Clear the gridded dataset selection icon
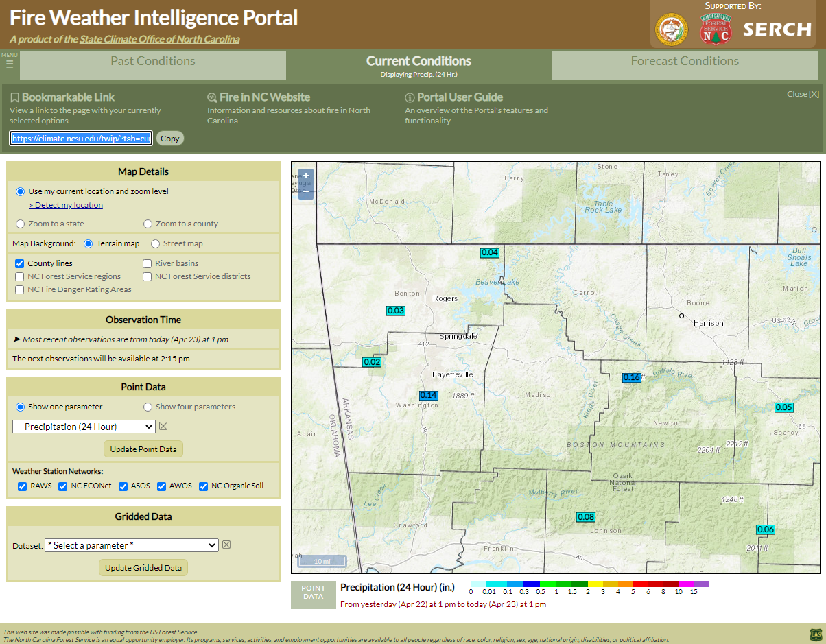Screen dimensions: 826x644 tap(226, 545)
